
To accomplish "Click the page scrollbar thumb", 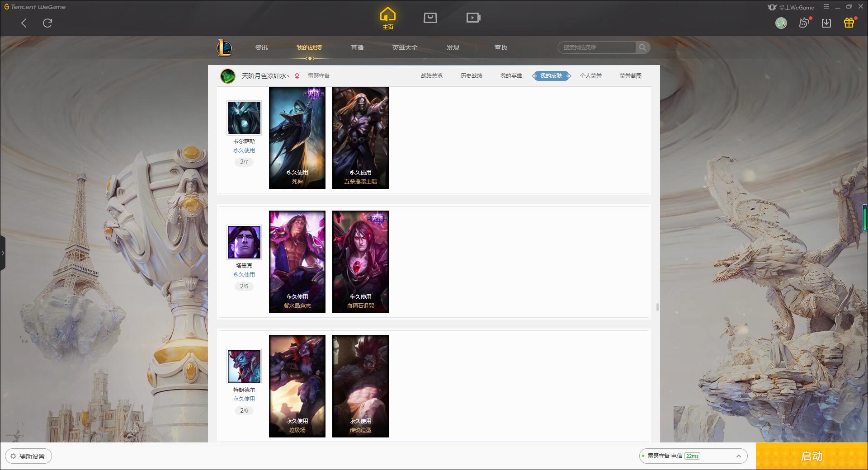I will (657, 307).
